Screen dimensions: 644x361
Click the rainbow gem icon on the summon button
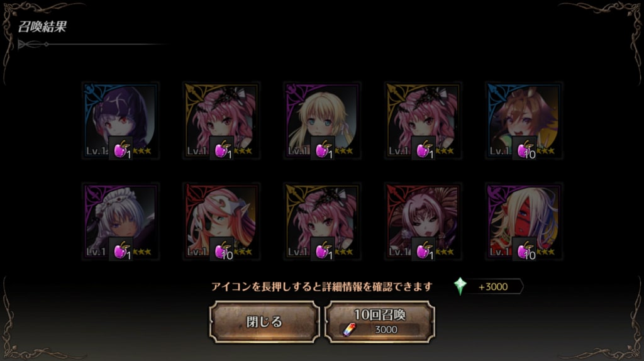tap(350, 330)
